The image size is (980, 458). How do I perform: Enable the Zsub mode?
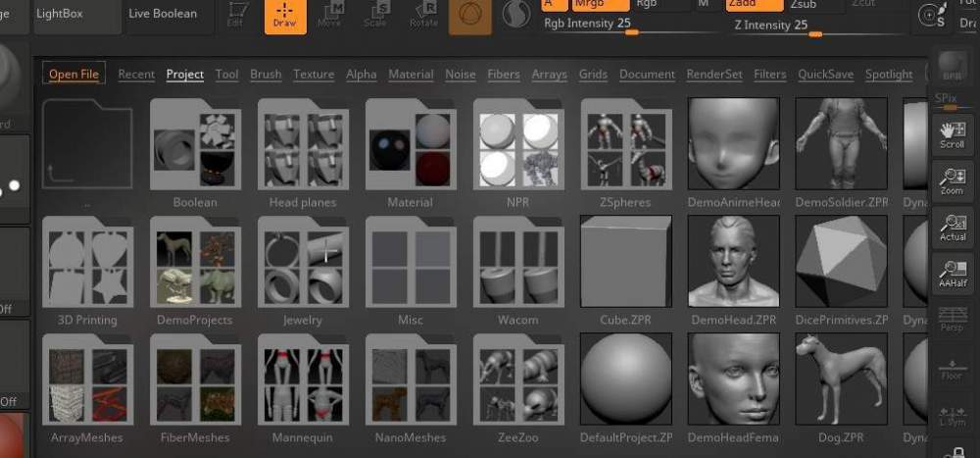coord(813,4)
